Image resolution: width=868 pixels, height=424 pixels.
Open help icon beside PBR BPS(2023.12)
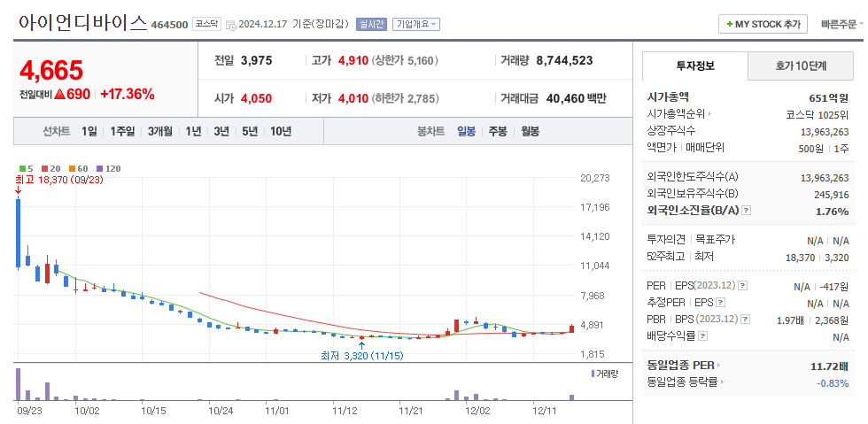(x=746, y=320)
